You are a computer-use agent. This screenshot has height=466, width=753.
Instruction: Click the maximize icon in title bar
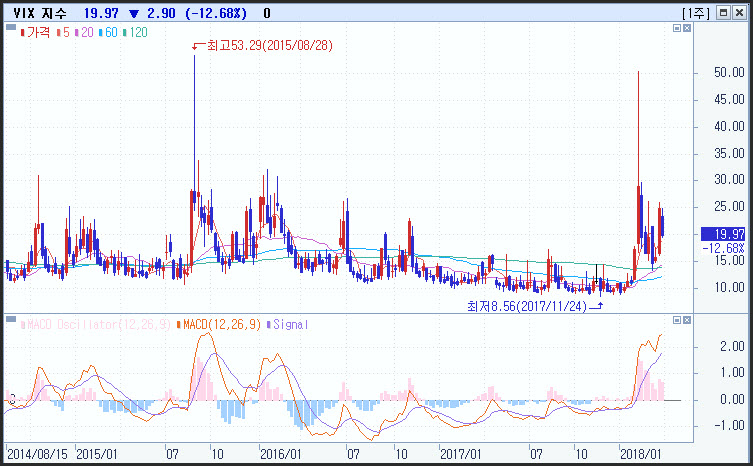click(x=723, y=12)
